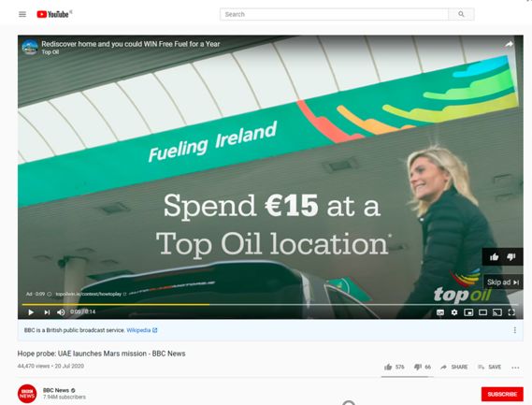Open the hamburger guide menu

tap(22, 14)
